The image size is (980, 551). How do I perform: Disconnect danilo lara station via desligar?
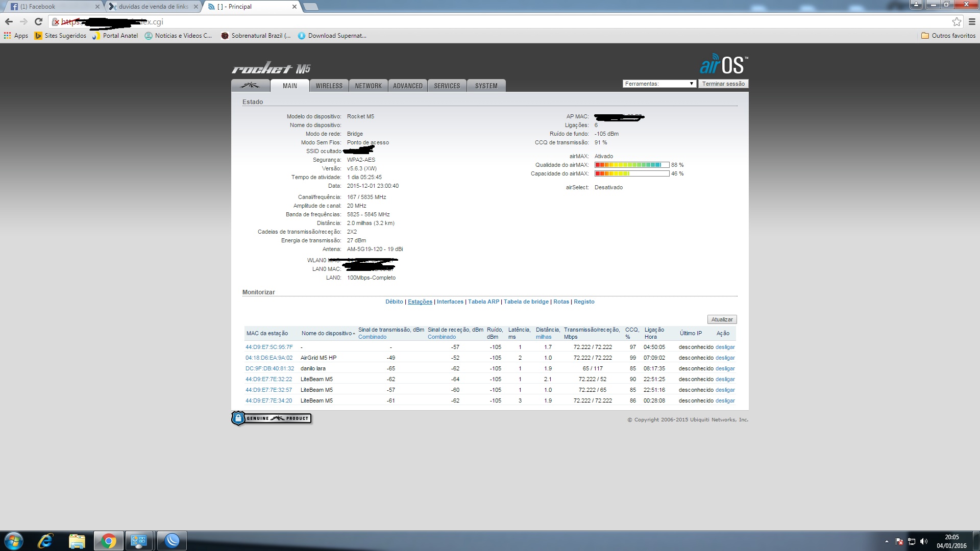coord(725,368)
